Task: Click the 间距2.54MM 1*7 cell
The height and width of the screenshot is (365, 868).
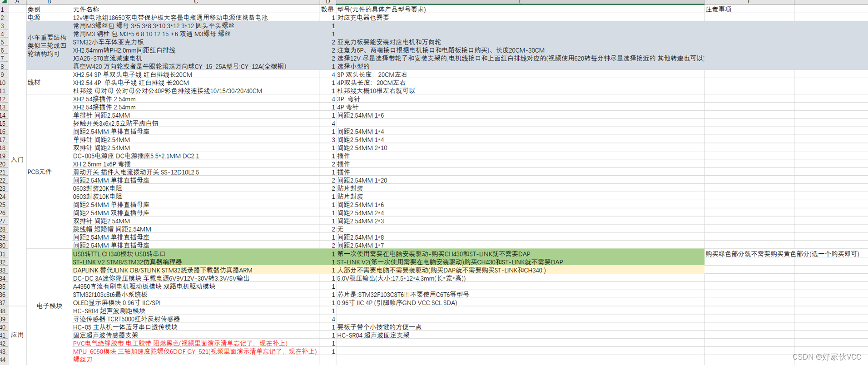Action: [520, 246]
